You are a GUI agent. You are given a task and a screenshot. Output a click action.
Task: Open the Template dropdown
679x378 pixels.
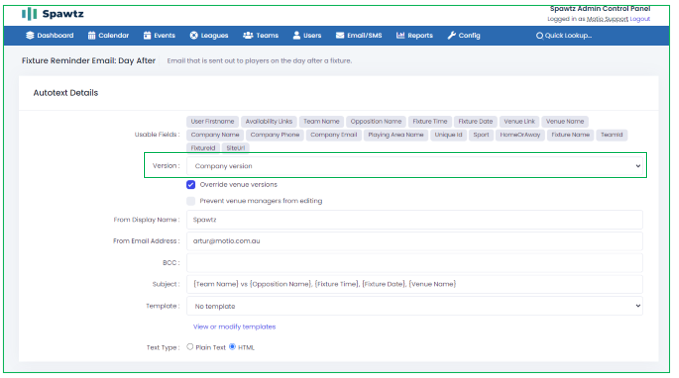coord(414,306)
